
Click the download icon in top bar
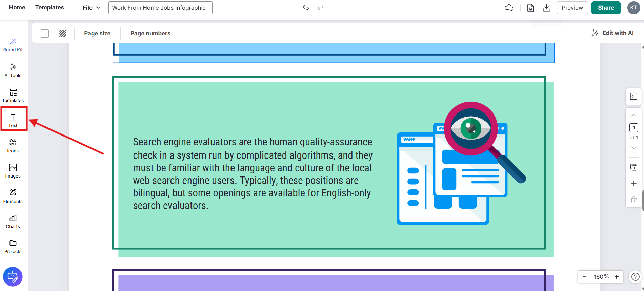(546, 8)
